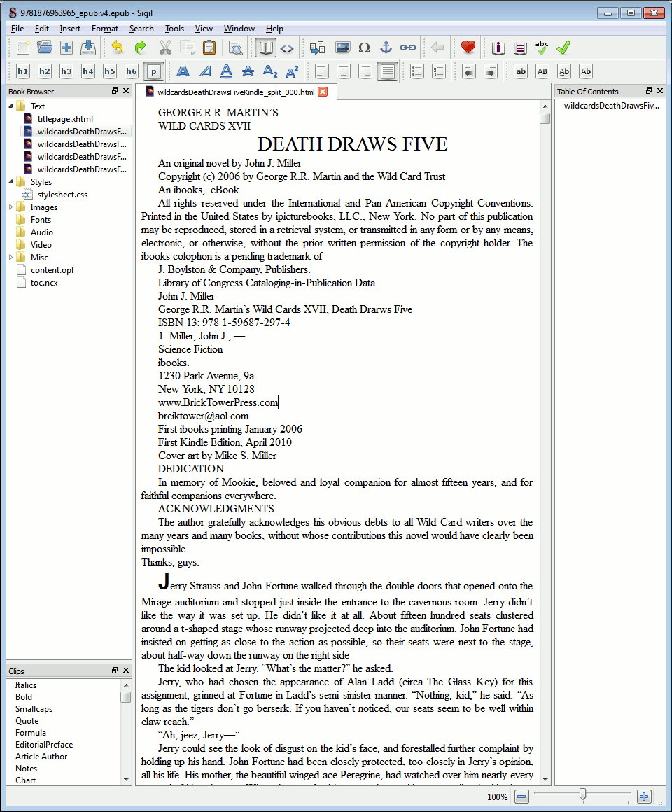Float the Book Browser panel

click(x=115, y=90)
